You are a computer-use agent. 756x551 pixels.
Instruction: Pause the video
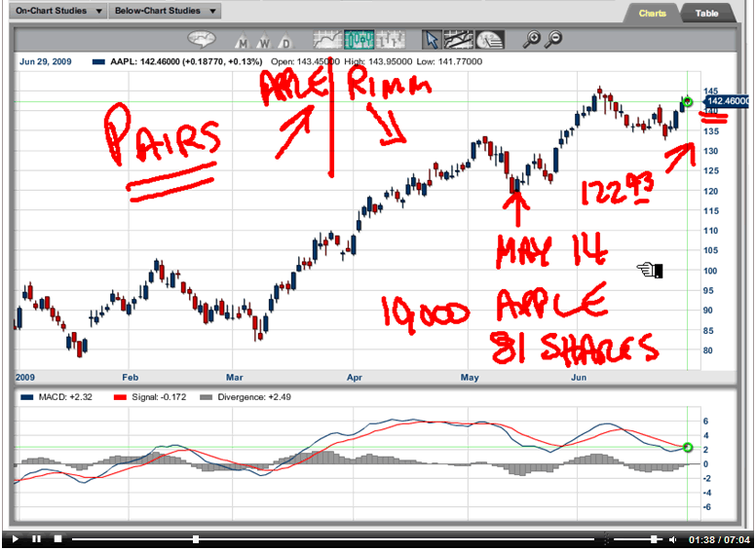pyautogui.click(x=36, y=539)
